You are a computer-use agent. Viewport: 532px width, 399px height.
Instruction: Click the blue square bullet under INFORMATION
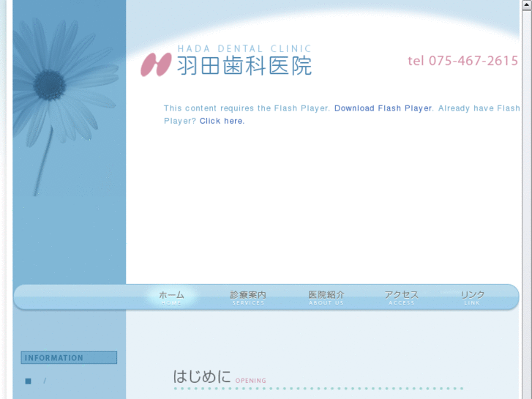pyautogui.click(x=28, y=381)
